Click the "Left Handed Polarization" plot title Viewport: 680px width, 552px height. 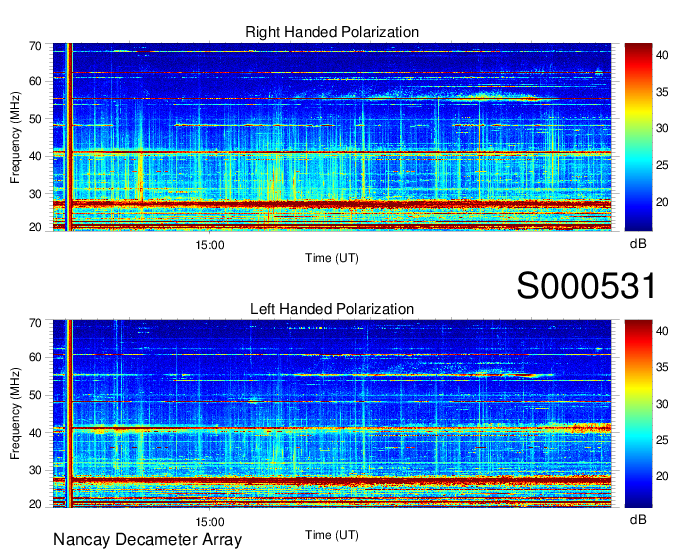pos(332,309)
